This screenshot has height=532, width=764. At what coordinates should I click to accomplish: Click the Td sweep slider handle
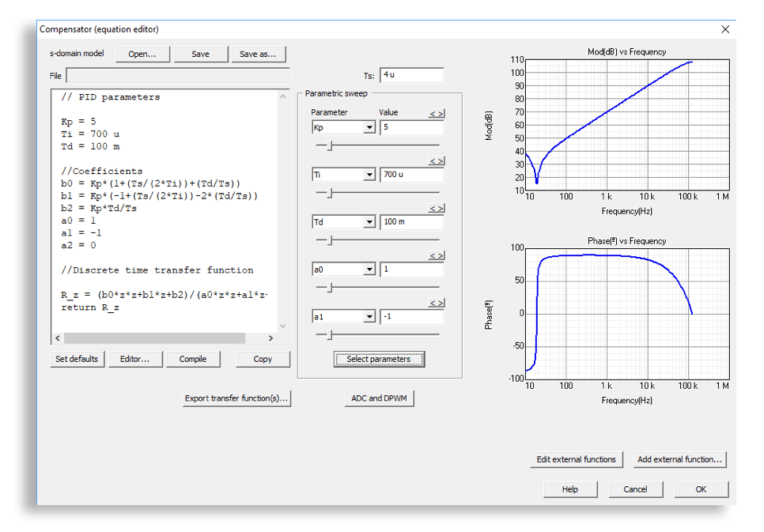[330, 240]
